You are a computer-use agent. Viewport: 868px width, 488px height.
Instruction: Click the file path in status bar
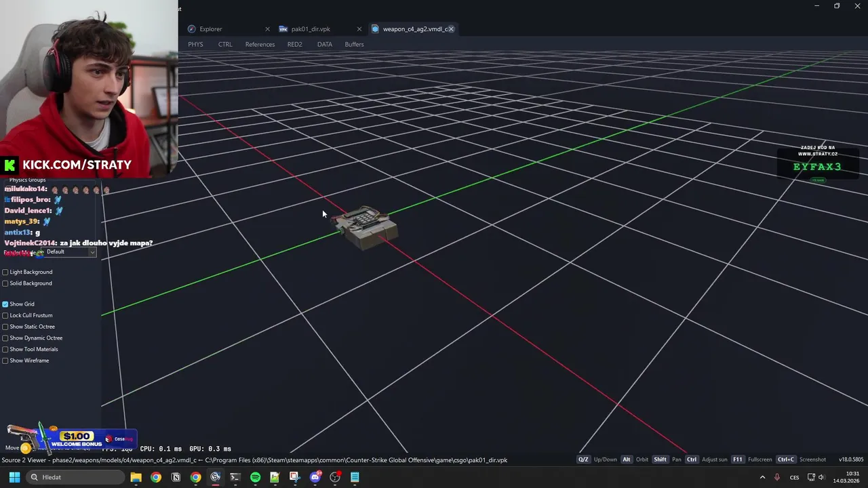(254, 460)
